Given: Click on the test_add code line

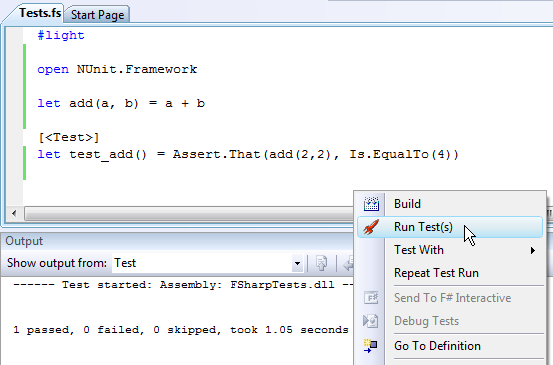Looking at the screenshot, I should [248, 154].
